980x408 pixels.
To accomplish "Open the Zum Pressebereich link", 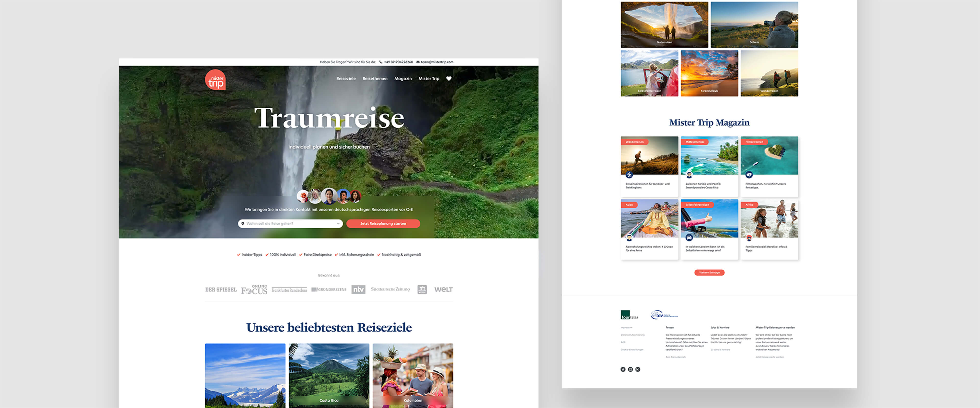I will pyautogui.click(x=675, y=357).
